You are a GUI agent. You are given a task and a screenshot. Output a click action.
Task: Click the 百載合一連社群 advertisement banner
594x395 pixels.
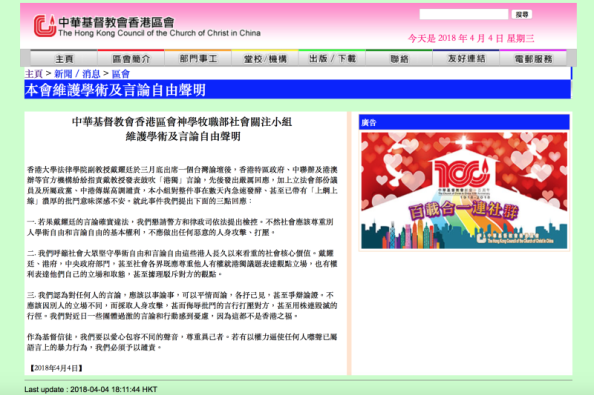(x=464, y=190)
